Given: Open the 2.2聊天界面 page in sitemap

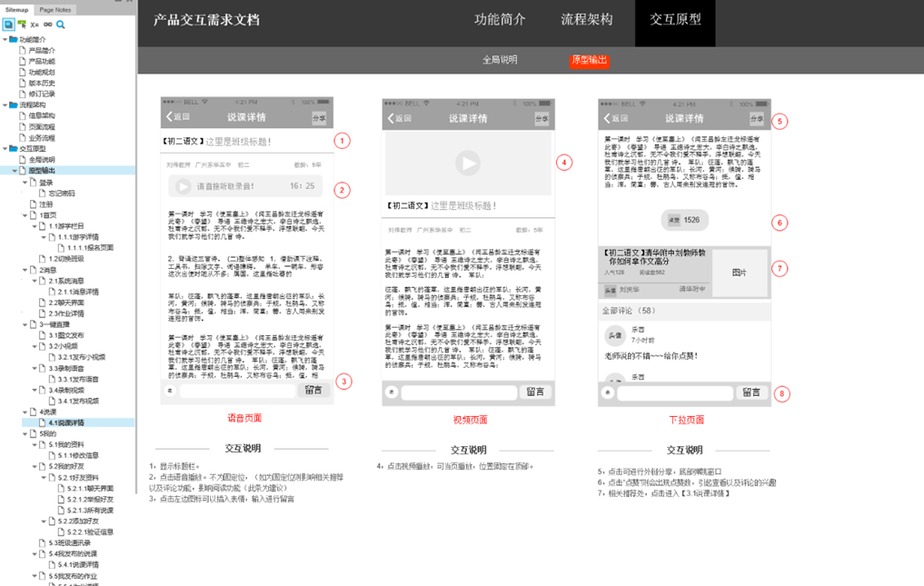Looking at the screenshot, I should pos(66,303).
